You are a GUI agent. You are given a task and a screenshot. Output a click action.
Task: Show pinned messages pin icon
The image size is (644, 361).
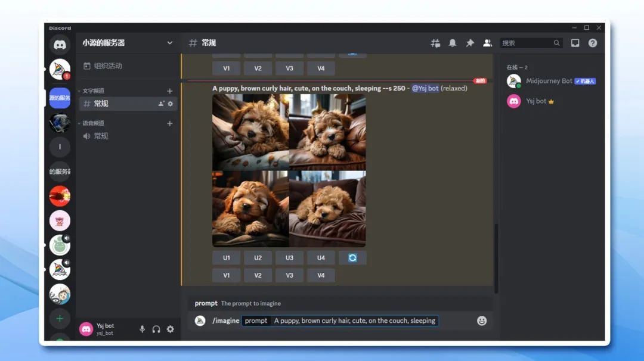[x=469, y=43]
